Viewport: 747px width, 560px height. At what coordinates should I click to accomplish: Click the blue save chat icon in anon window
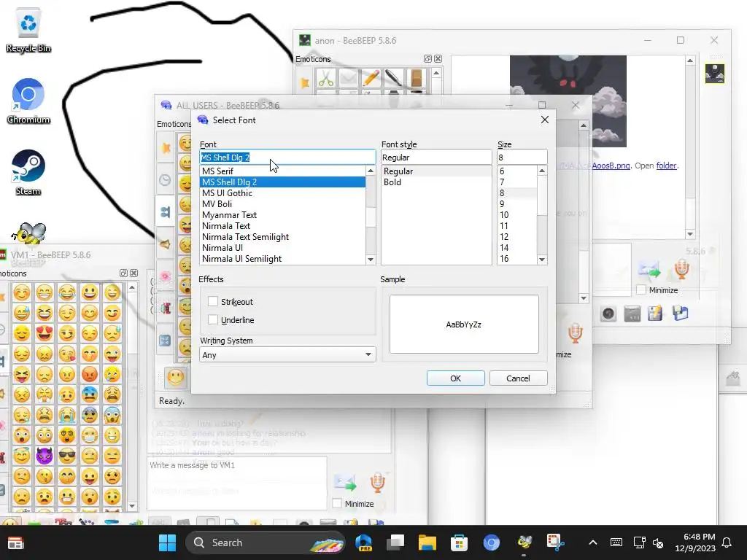point(681,314)
